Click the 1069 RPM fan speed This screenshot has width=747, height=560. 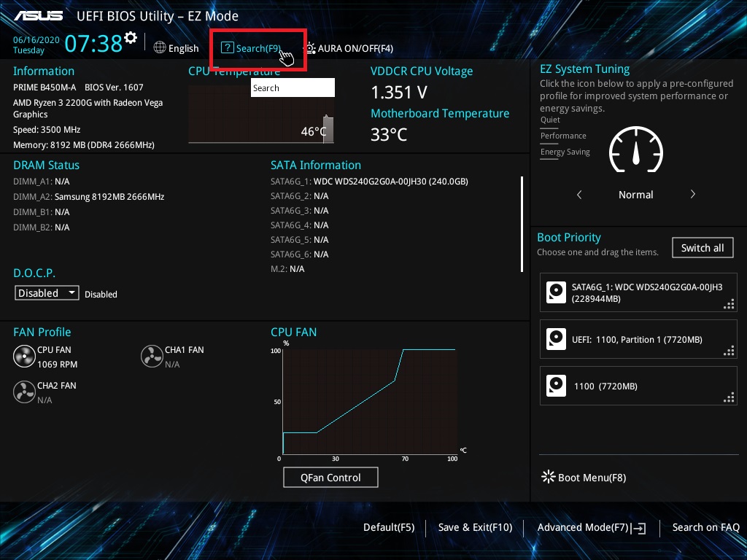(x=57, y=365)
